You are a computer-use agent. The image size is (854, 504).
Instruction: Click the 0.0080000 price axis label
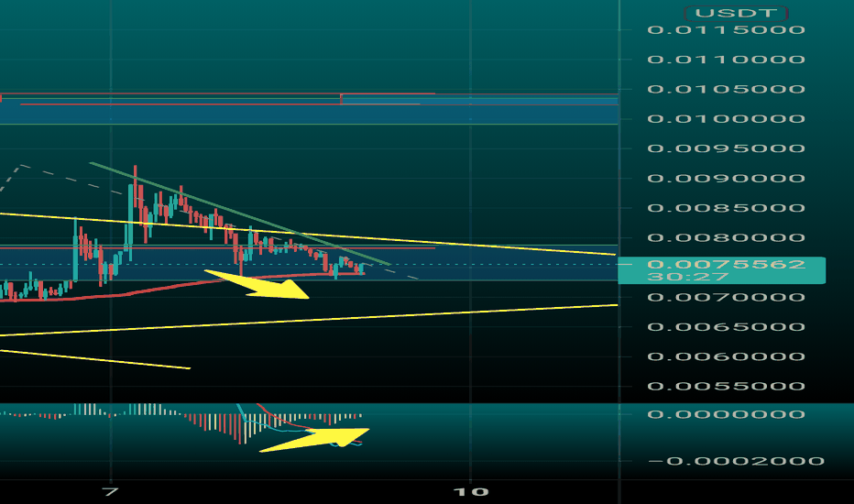click(726, 237)
